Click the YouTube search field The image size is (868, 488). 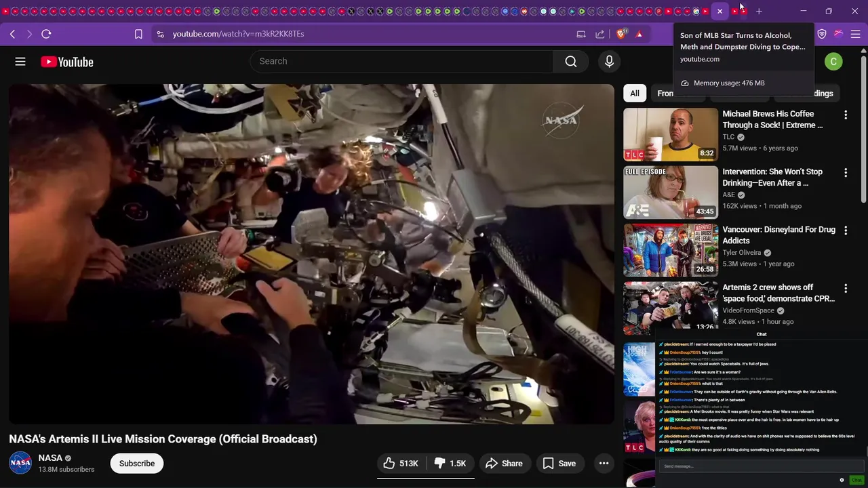coord(401,62)
